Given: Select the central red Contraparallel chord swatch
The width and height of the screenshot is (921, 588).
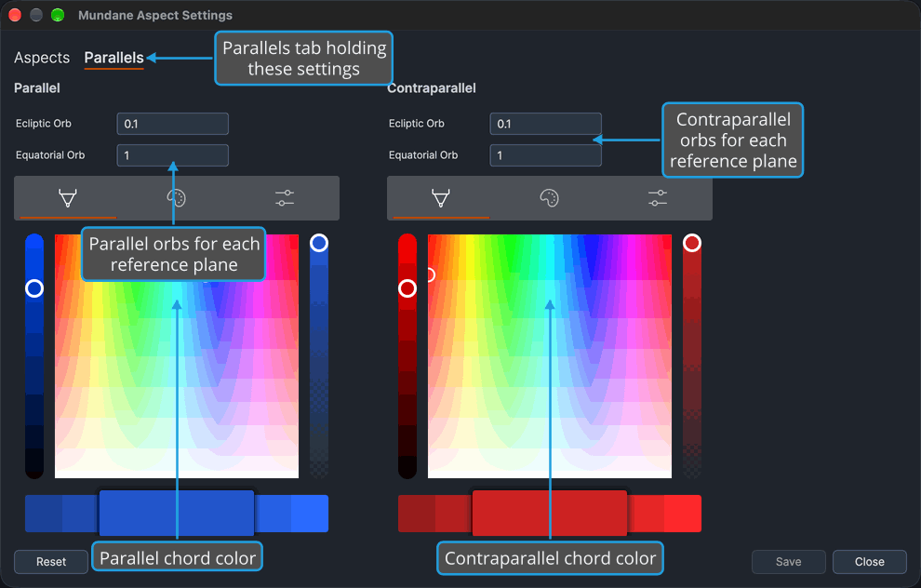Looking at the screenshot, I should tap(550, 513).
